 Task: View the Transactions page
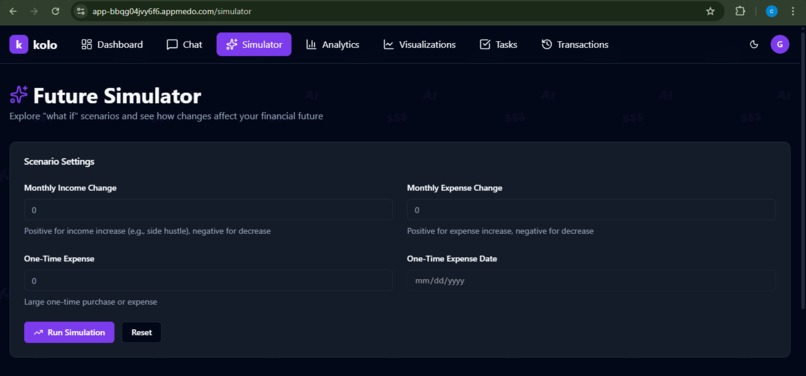[575, 44]
